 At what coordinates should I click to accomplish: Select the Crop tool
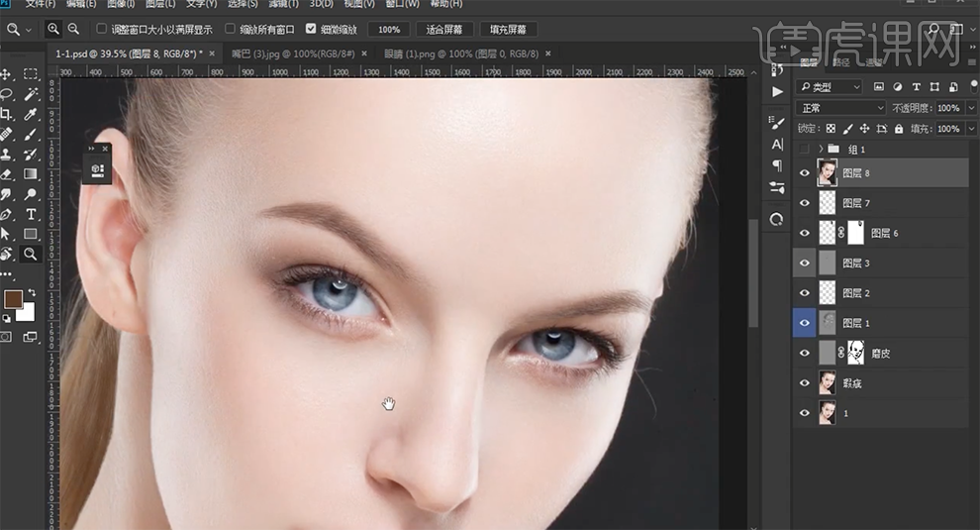click(7, 115)
